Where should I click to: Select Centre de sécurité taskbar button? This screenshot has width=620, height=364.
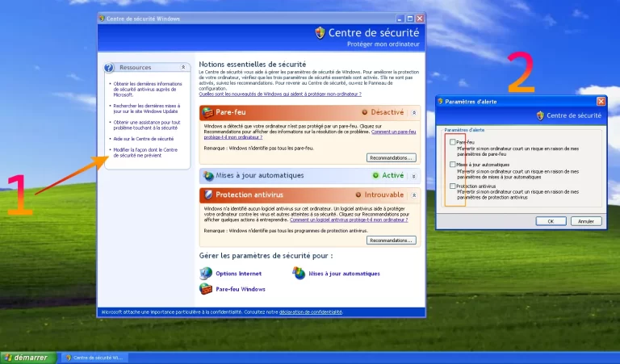[94, 358]
